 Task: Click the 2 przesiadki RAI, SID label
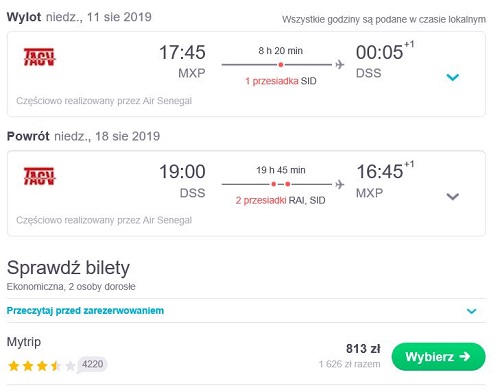click(281, 200)
